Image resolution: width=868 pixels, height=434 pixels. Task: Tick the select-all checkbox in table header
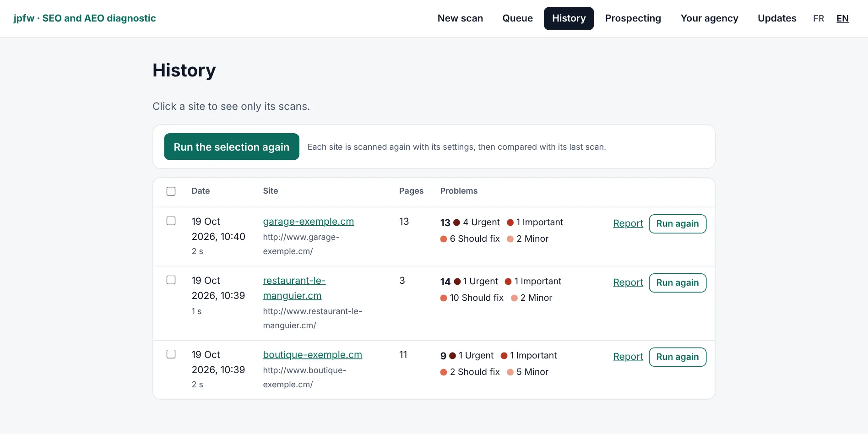(x=171, y=191)
